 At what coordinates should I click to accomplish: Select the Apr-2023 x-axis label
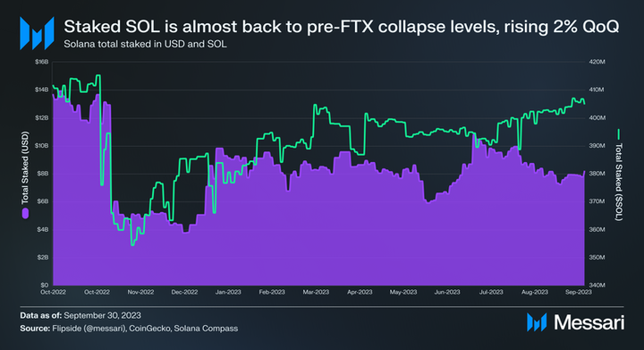[360, 292]
